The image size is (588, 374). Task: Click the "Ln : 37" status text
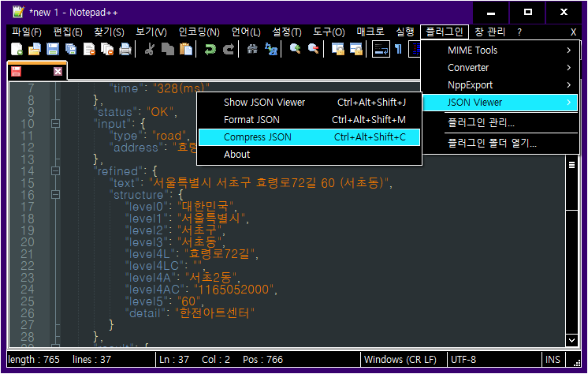click(x=174, y=359)
